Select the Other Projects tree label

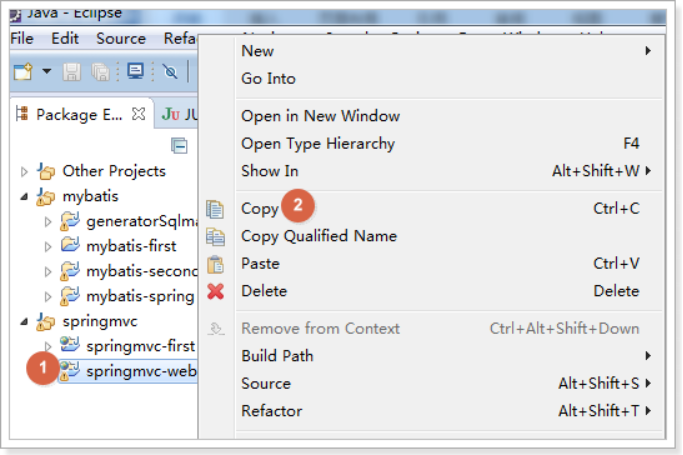(x=114, y=171)
